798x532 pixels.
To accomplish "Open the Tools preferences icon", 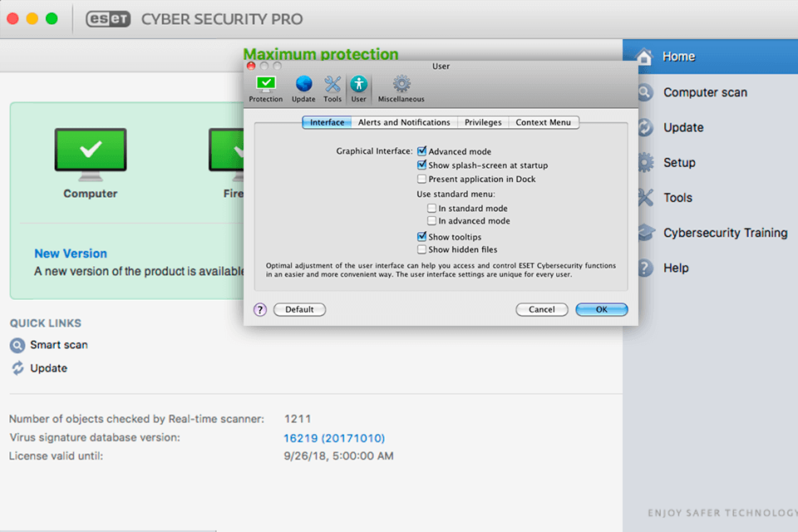I will 332,85.
